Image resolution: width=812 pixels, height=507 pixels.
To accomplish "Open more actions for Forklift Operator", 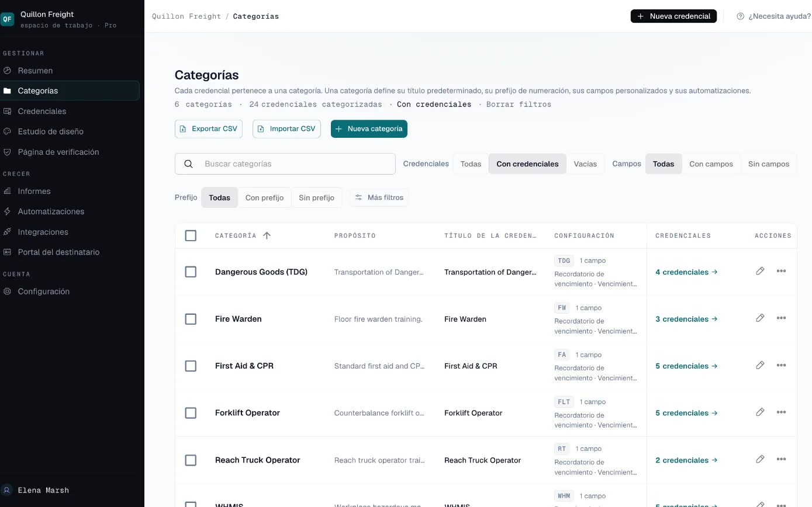I will coord(781,412).
